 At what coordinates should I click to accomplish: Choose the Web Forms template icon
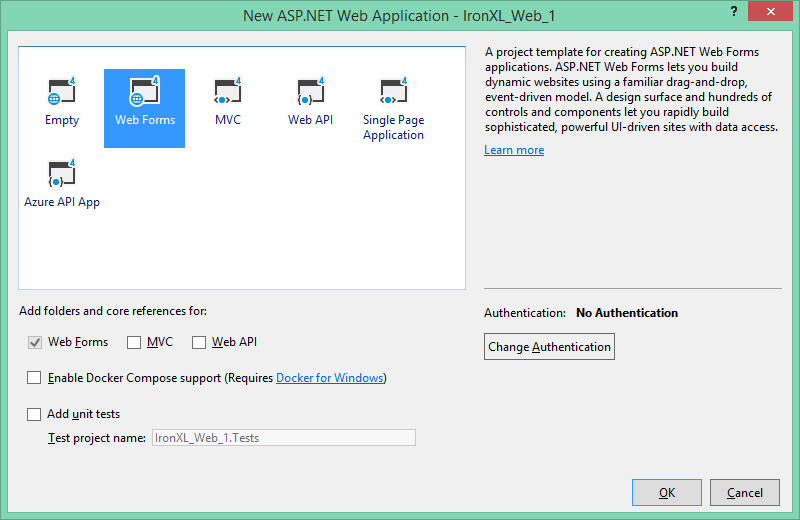point(144,93)
